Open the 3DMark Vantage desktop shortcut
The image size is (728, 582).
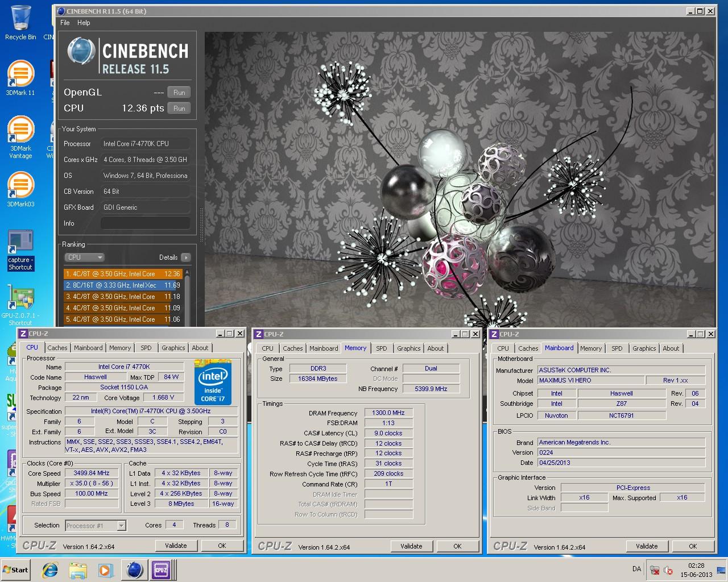click(20, 137)
